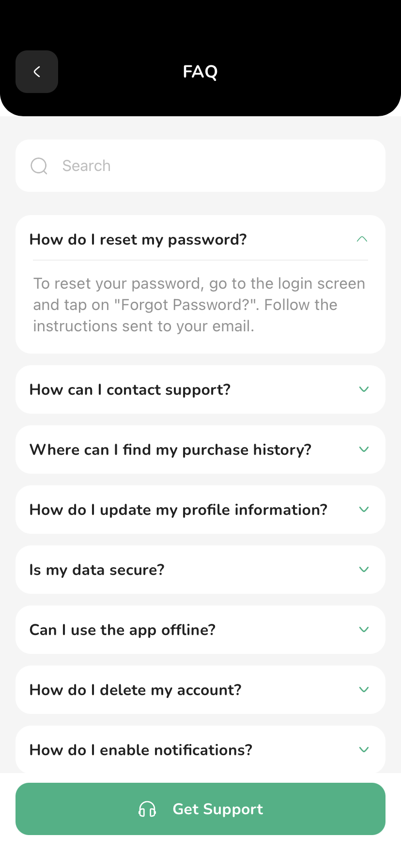The height and width of the screenshot is (868, 401).
Task: Click the search magnifier icon
Action: pos(39,166)
